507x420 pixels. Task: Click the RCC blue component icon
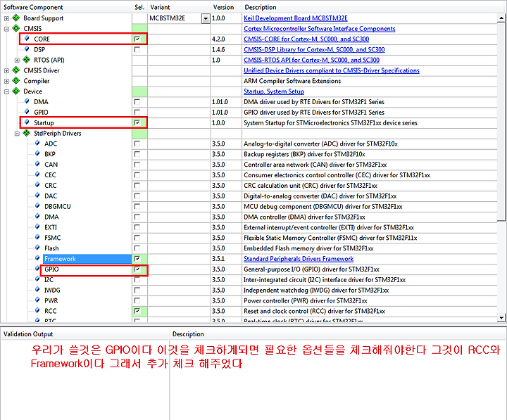tap(37, 310)
